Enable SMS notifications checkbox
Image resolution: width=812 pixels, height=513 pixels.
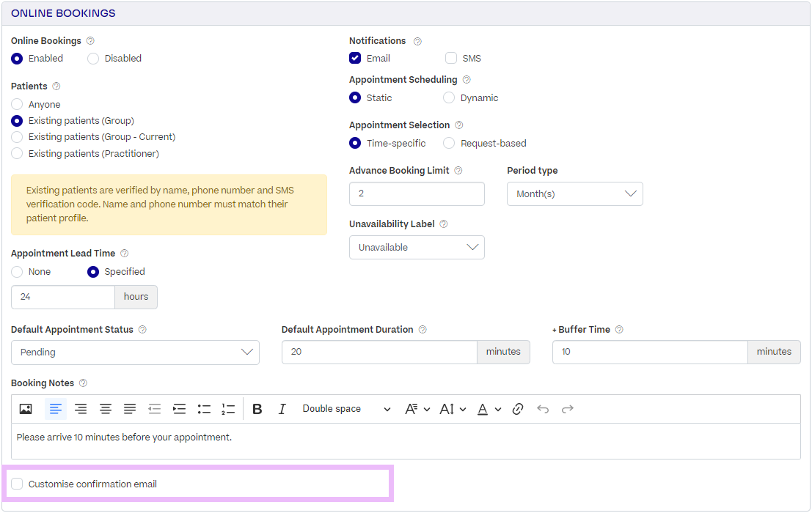point(451,58)
